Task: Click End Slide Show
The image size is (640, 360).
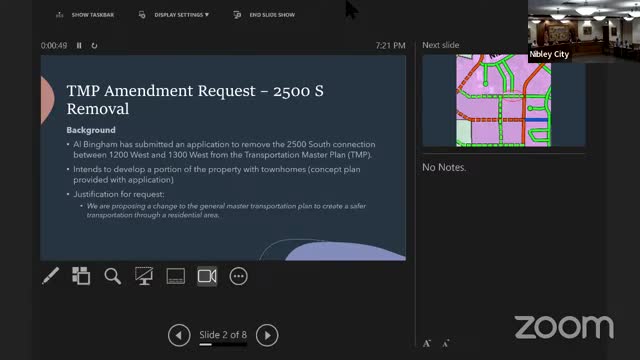Action: (264, 15)
